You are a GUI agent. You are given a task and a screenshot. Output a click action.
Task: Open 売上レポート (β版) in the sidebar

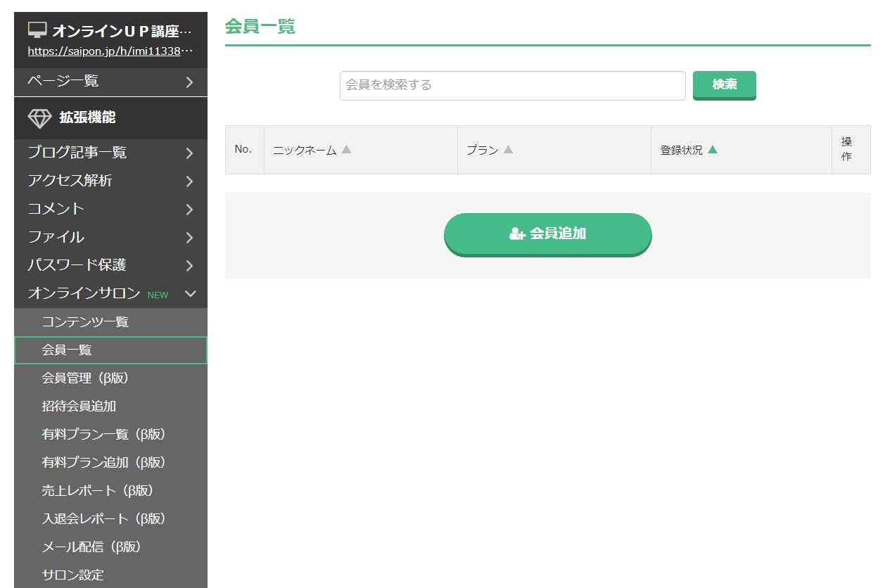click(x=97, y=491)
